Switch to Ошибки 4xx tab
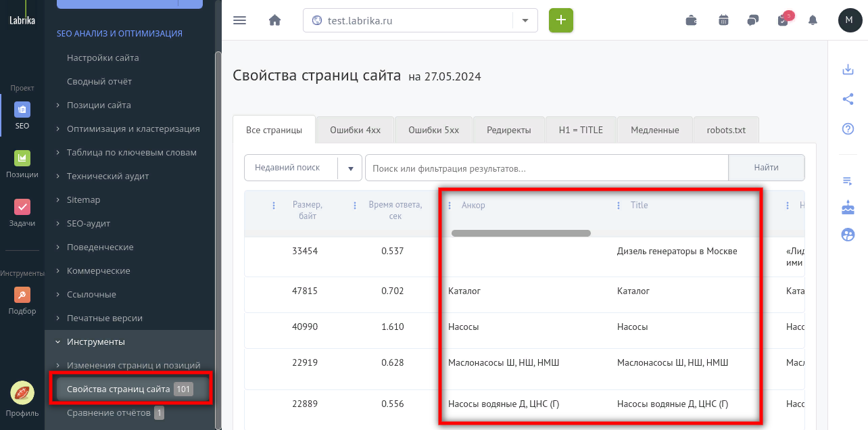Image resolution: width=868 pixels, height=430 pixels. click(x=355, y=130)
